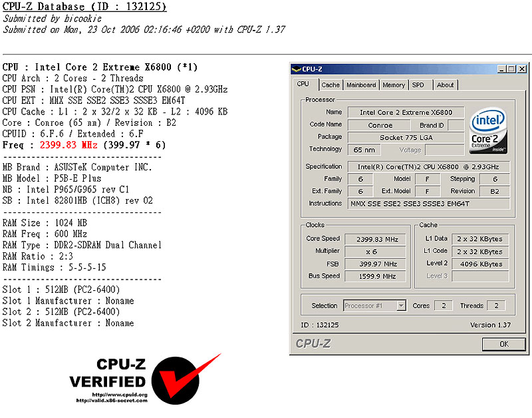
Task: Click the Bus Speed value 1599.9 MHz
Action: 376,276
